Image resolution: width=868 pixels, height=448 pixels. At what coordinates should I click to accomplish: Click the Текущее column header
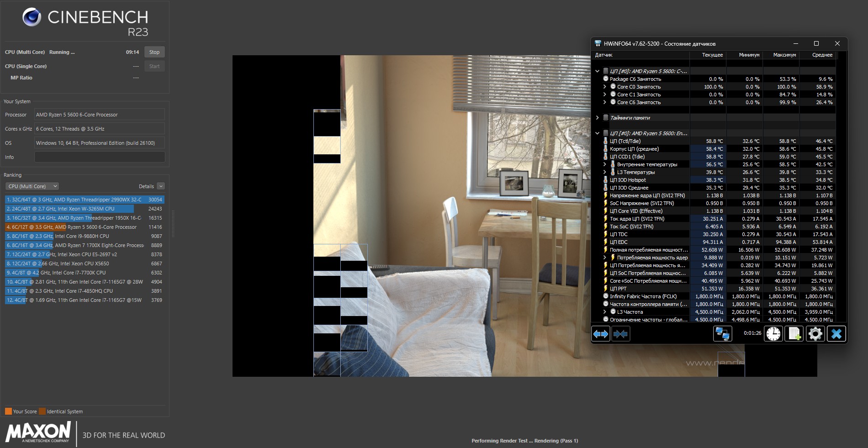click(x=708, y=55)
